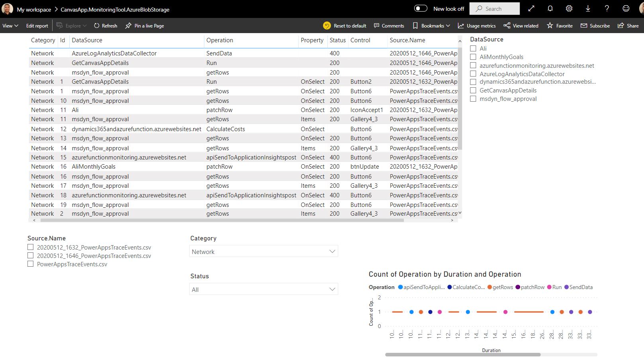The width and height of the screenshot is (644, 358).
Task: Select the Button2 control cell
Action: [x=361, y=81]
